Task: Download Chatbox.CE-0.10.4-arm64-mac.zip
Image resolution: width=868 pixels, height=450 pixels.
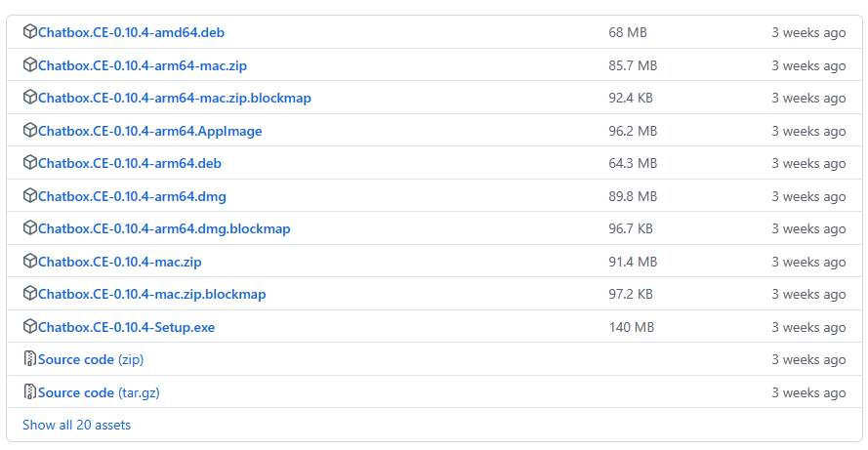Action: (x=143, y=65)
